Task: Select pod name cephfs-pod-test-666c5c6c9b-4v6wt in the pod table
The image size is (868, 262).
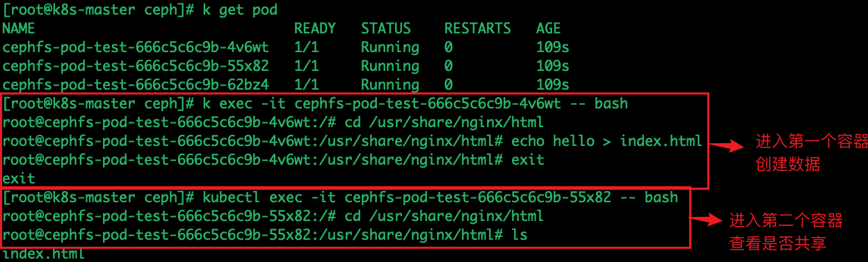Action: tap(136, 47)
